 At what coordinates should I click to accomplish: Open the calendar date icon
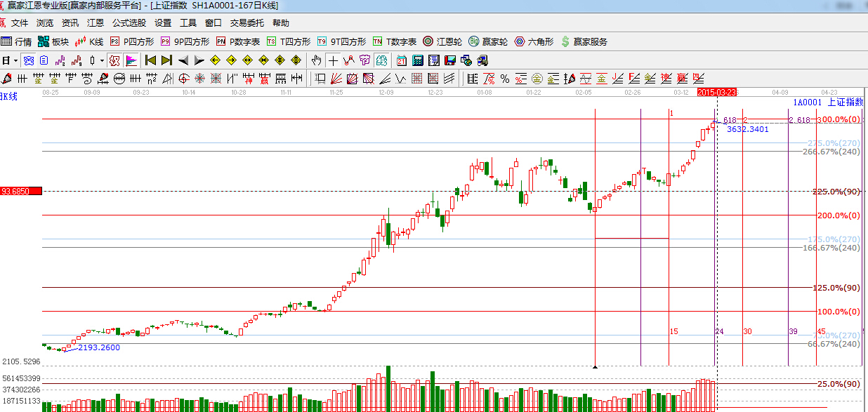point(401,60)
